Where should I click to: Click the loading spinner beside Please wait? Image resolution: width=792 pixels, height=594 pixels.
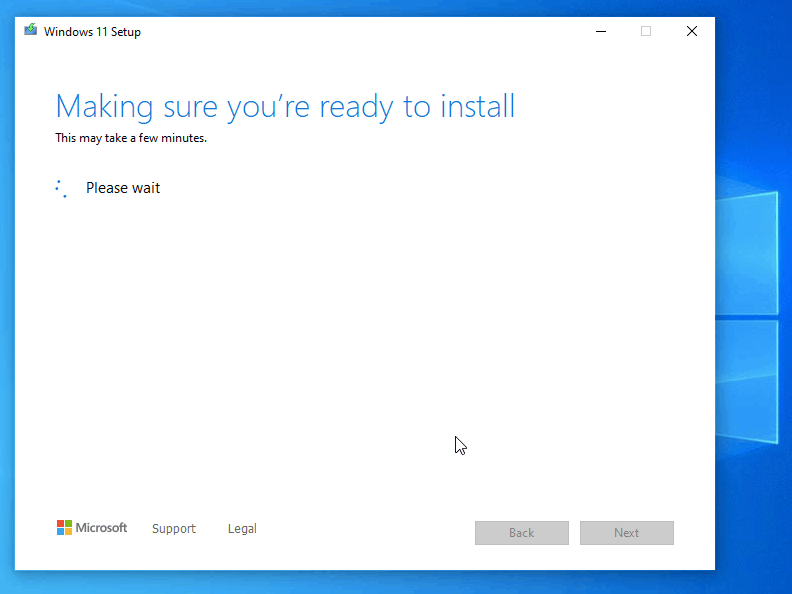[x=62, y=188]
